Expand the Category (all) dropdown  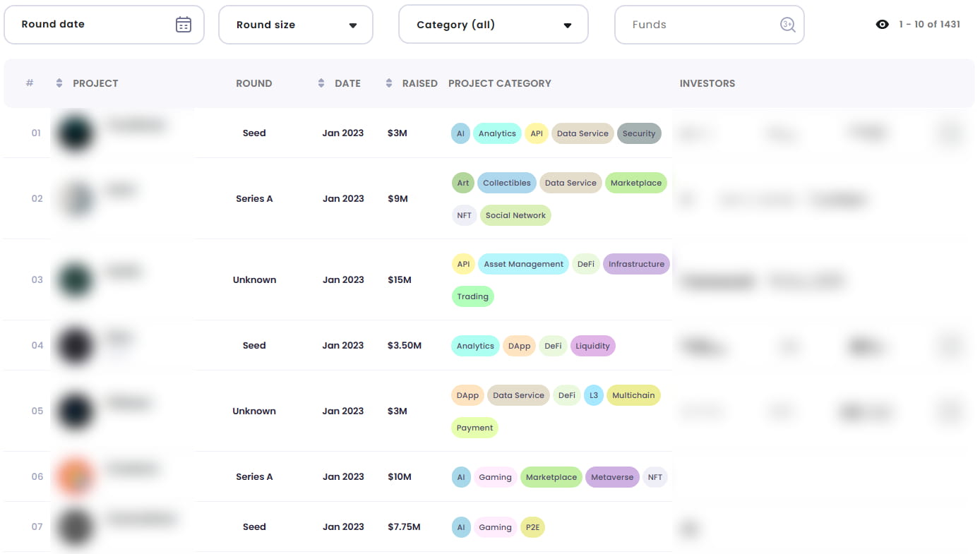pos(493,25)
